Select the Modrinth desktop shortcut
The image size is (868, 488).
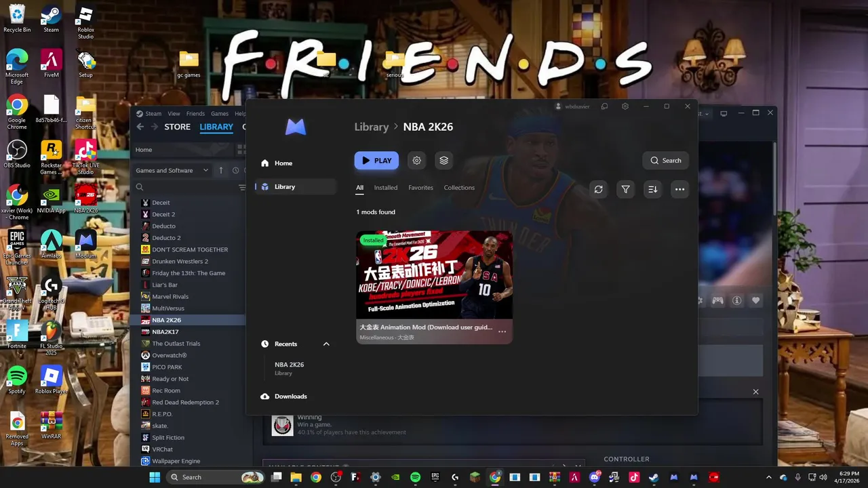click(x=85, y=244)
